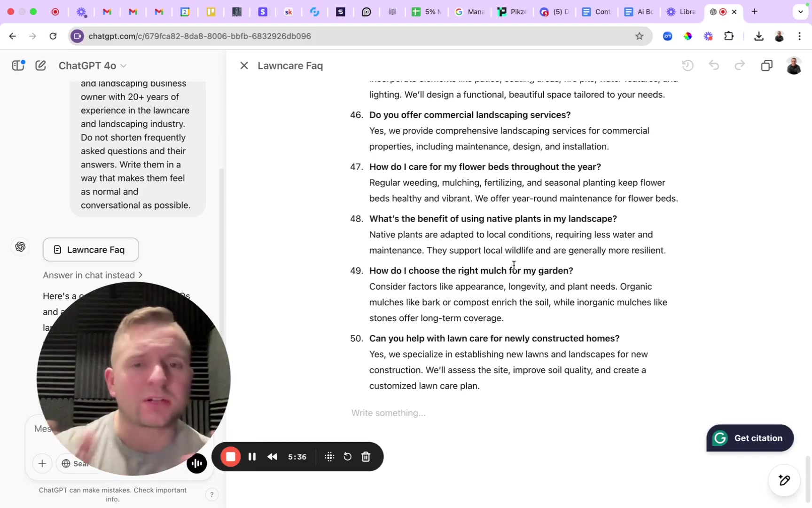The width and height of the screenshot is (812, 508).
Task: Delete the recording with trash icon
Action: [x=366, y=457]
